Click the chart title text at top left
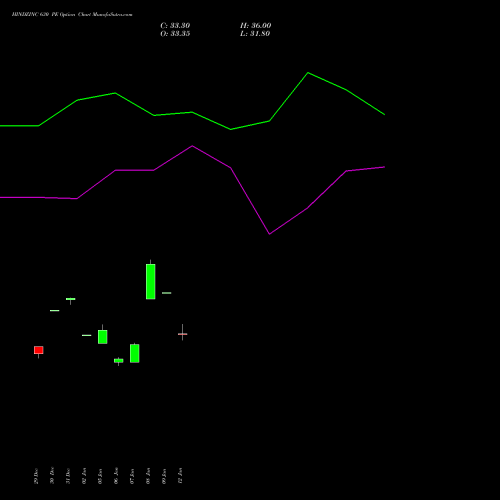Image resolution: width=500 pixels, height=500 pixels. tap(72, 15)
